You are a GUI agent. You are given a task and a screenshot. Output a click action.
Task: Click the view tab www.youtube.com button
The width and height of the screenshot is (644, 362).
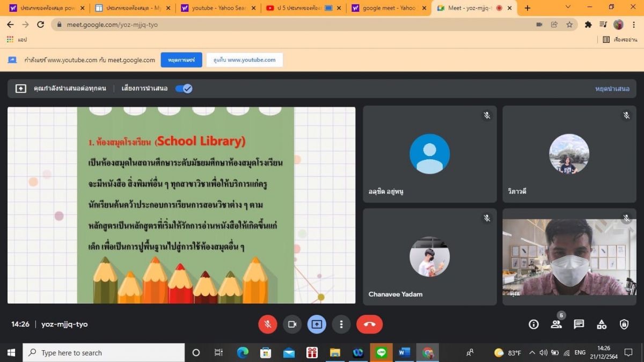point(245,60)
